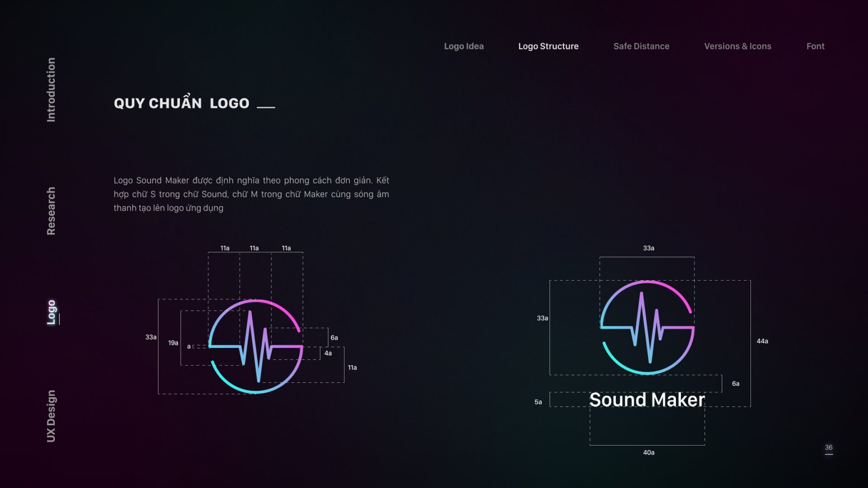Select the Logo Structure tab
The width and height of the screenshot is (868, 488).
[548, 46]
